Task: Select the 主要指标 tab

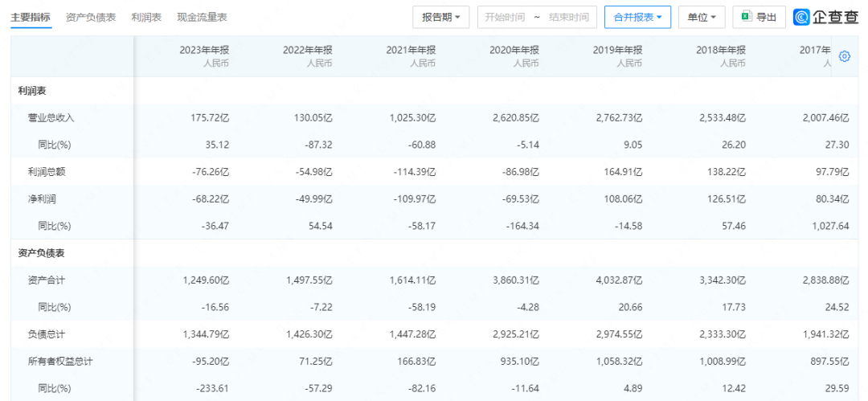Action: pos(31,17)
